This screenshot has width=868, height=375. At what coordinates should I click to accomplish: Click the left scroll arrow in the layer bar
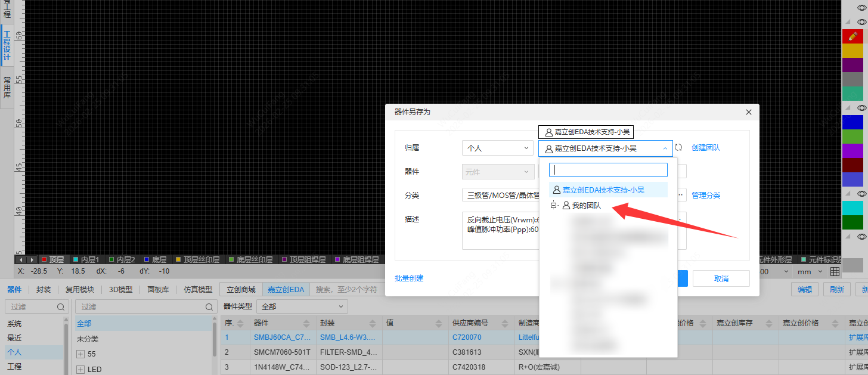click(x=21, y=259)
